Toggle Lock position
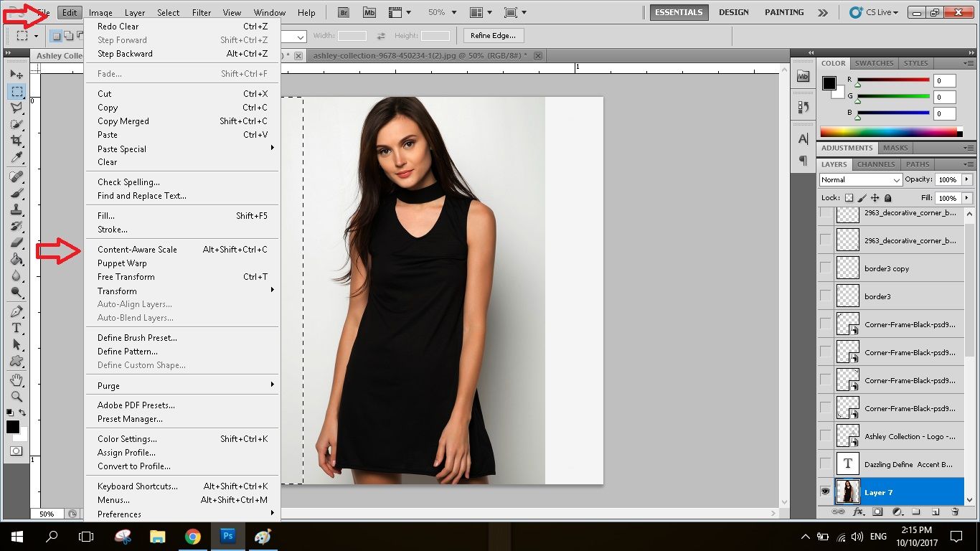Viewport: 980px width, 551px height. coord(875,198)
